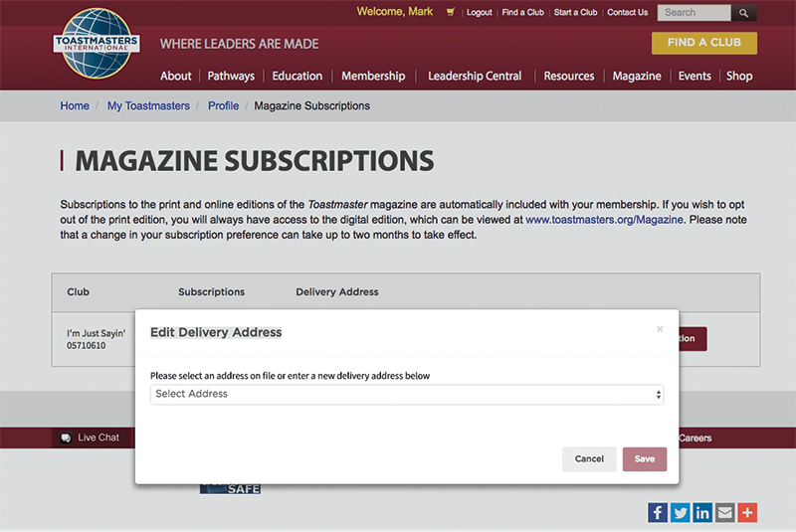This screenshot has height=532, width=796.
Task: Open the Pathways menu
Action: pos(231,77)
